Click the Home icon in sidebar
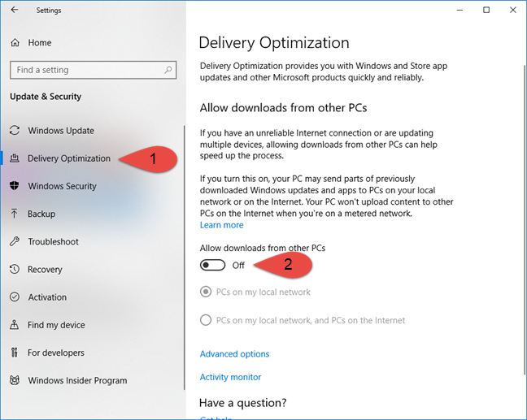The width and height of the screenshot is (527, 420). pos(15,42)
